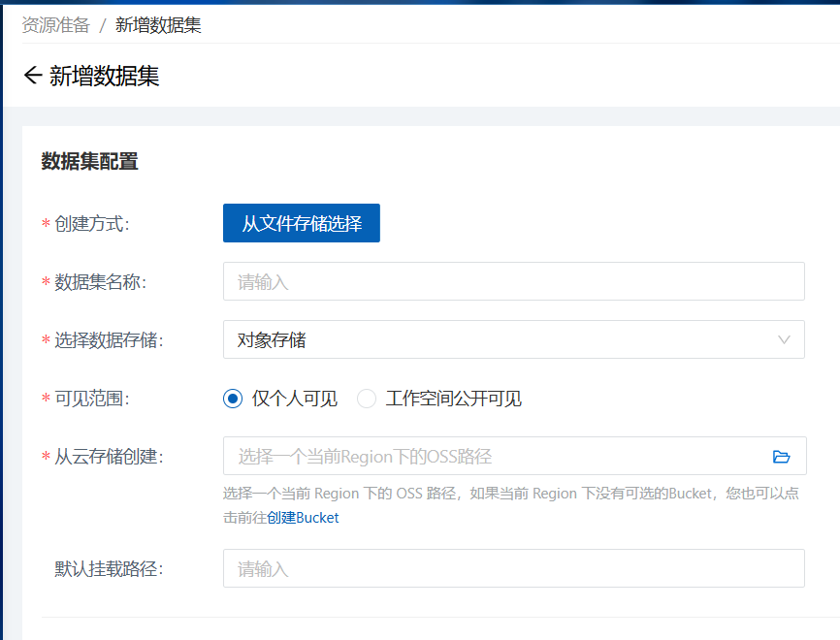Focus the 数据集名称 input field
The width and height of the screenshot is (840, 640).
(513, 281)
